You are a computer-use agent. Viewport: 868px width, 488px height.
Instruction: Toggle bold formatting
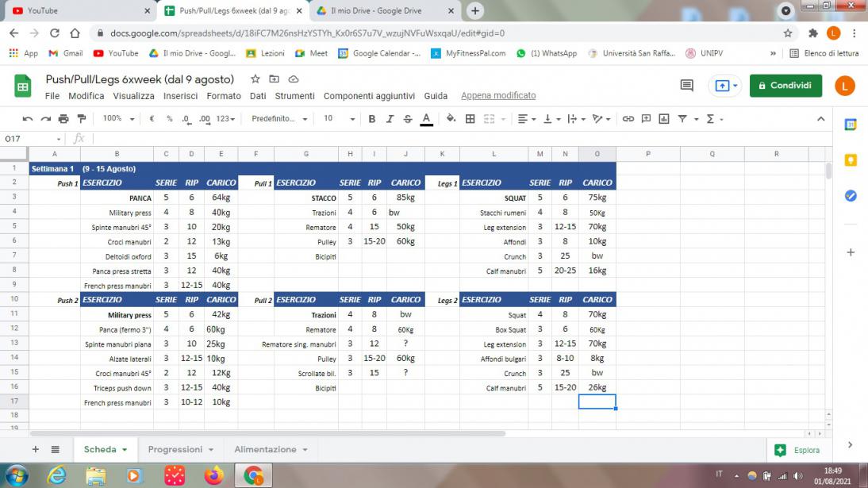(372, 118)
